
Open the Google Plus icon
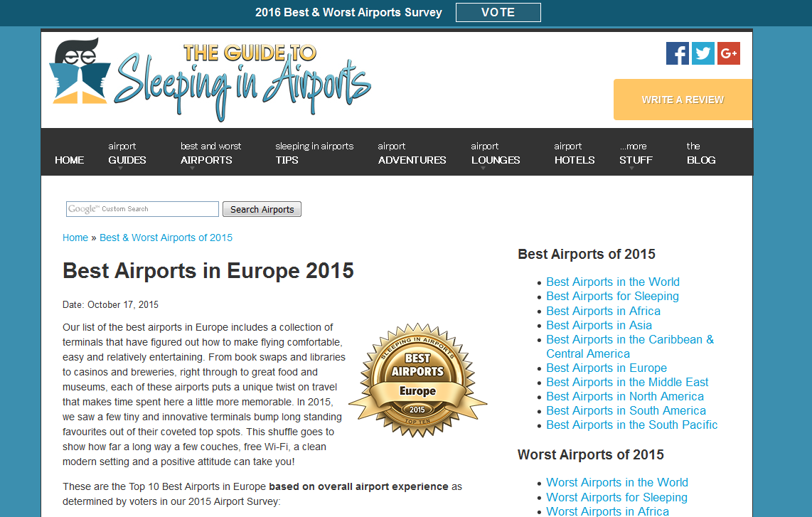point(729,53)
